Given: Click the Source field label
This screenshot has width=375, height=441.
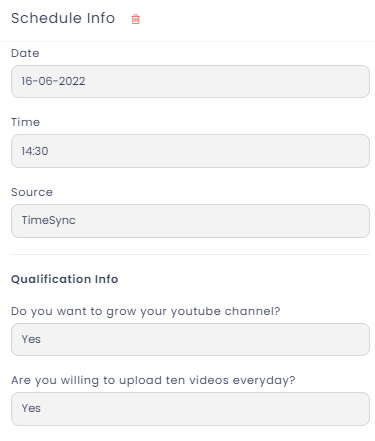Looking at the screenshot, I should pos(32,192).
